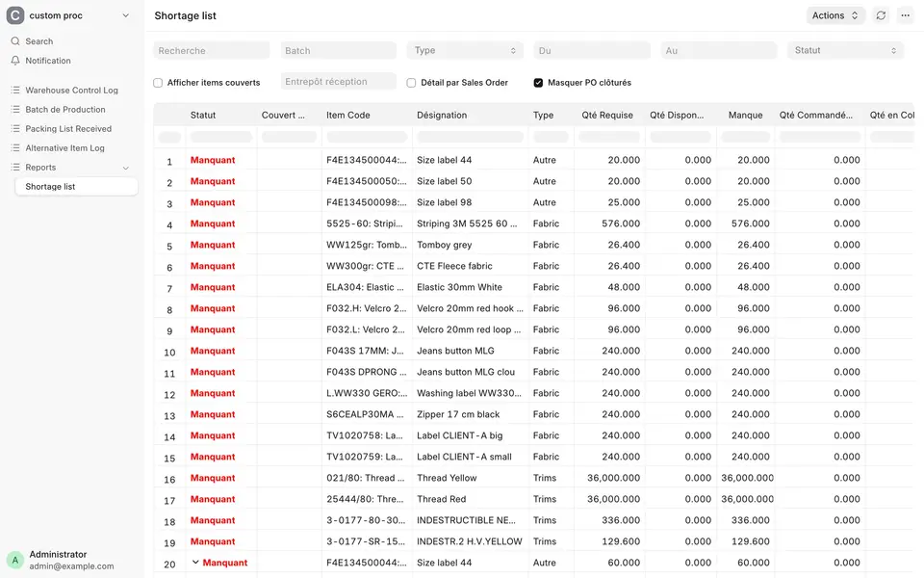
Task: Open the Actions dropdown button
Action: (x=835, y=16)
